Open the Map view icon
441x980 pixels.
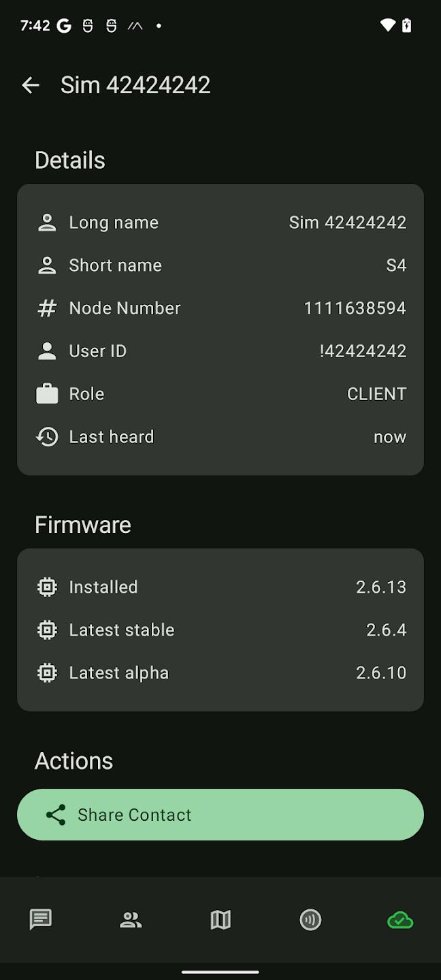(220, 920)
